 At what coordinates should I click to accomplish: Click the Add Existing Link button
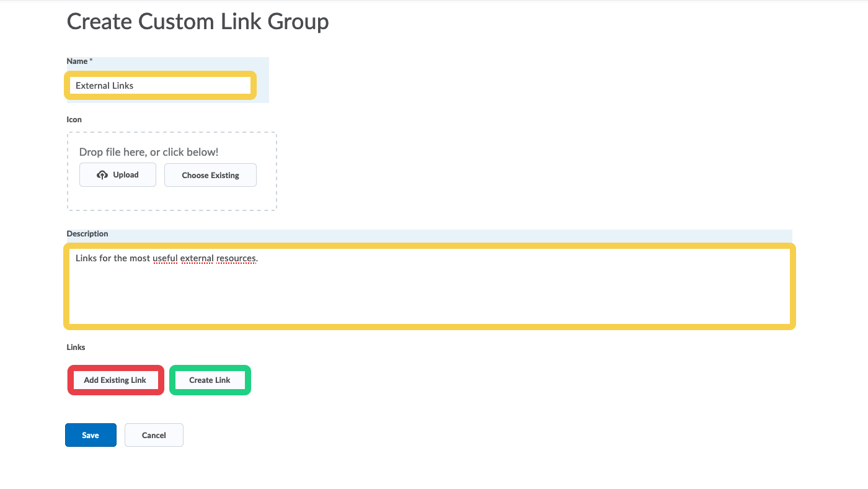[x=115, y=380]
